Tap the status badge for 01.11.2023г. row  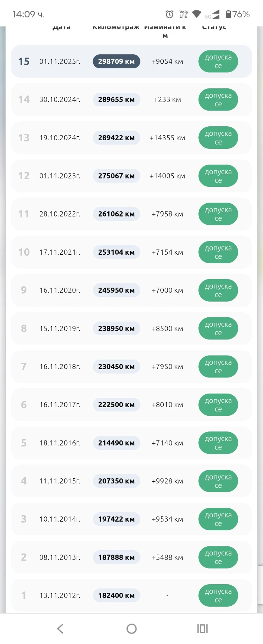click(x=218, y=176)
